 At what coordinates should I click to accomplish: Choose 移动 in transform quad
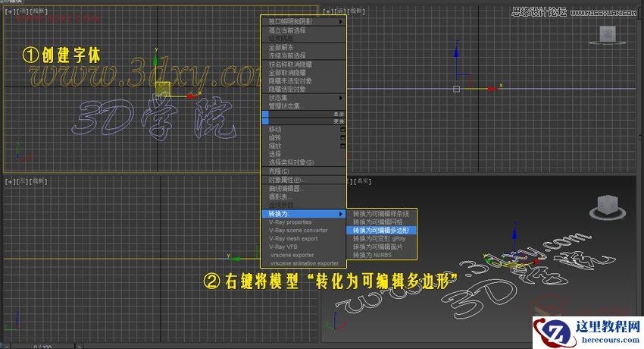coord(275,130)
